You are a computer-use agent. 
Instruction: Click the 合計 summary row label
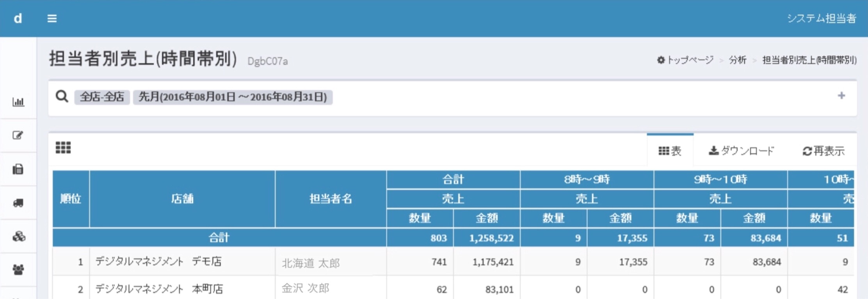pos(219,238)
